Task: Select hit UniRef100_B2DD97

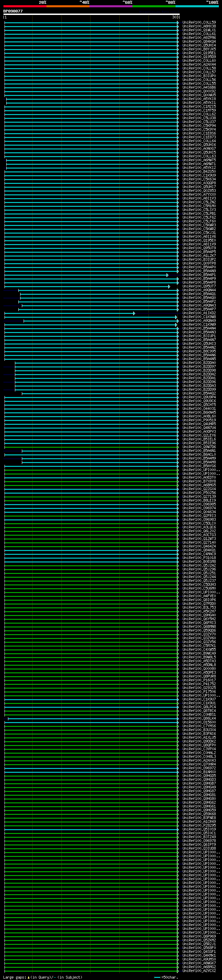Action: point(199,367)
